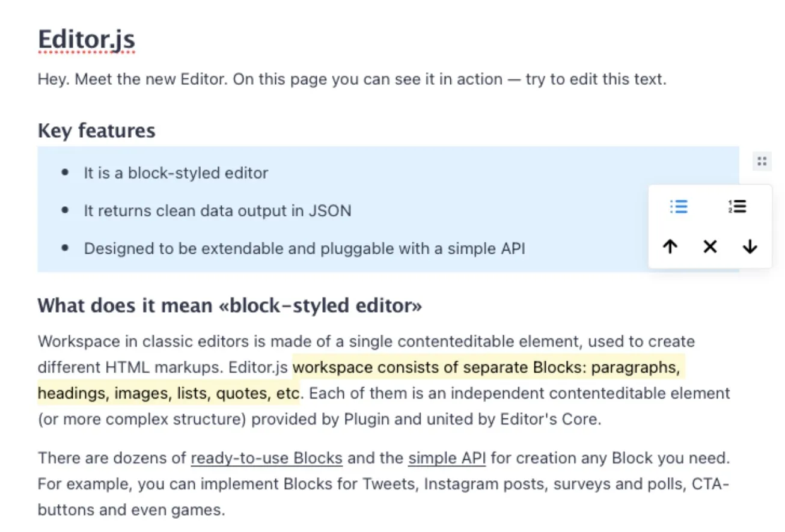785x532 pixels.
Task: Place cursor in the Key features heading
Action: (97, 130)
